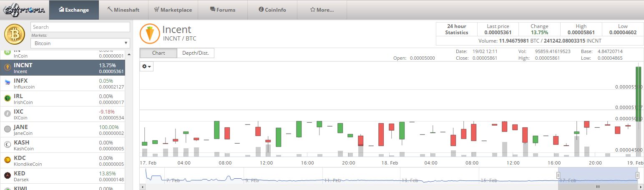Select the KDC KlondikeCoin market
The image size is (644, 190).
coord(62,160)
